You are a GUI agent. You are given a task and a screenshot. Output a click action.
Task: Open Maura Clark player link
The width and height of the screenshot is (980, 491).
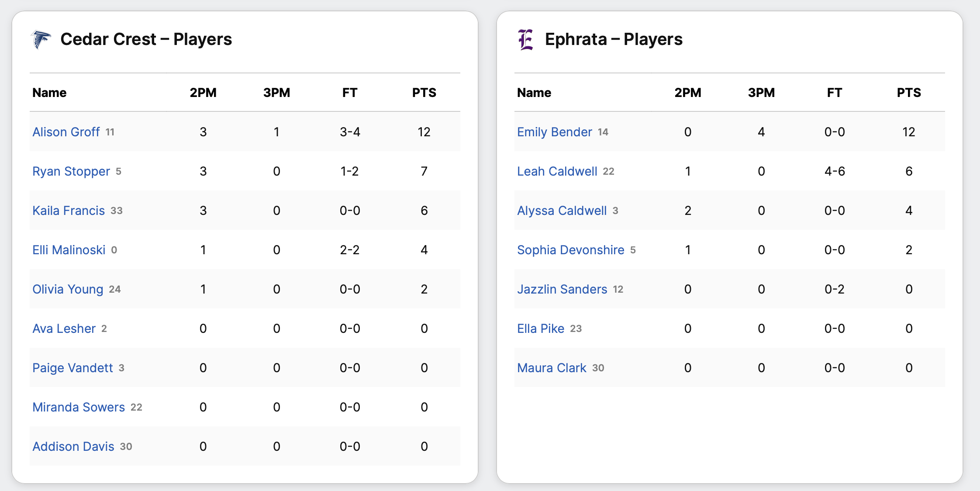coord(552,368)
